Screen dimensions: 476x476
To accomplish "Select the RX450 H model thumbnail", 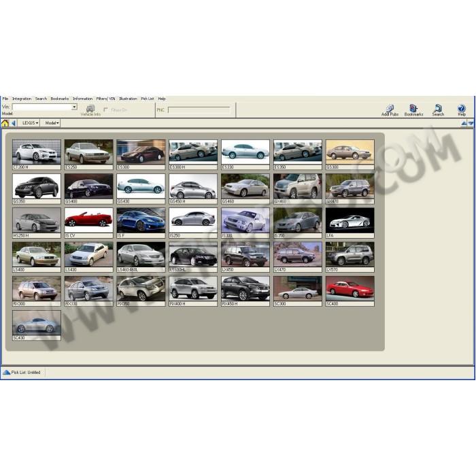I will [x=245, y=291].
